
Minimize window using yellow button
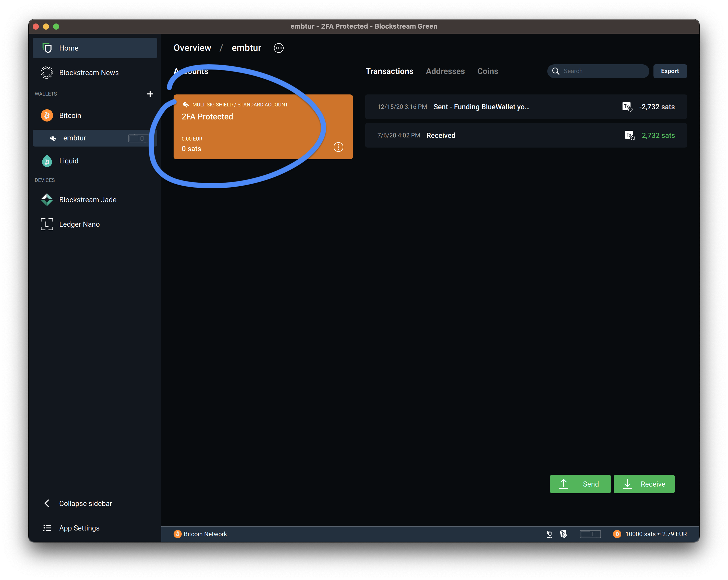(x=46, y=26)
